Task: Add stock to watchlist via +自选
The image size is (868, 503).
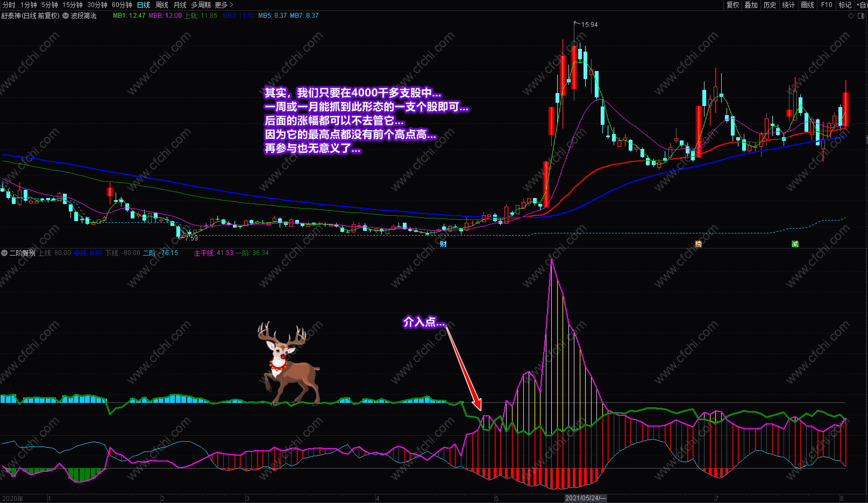Action: [862, 5]
